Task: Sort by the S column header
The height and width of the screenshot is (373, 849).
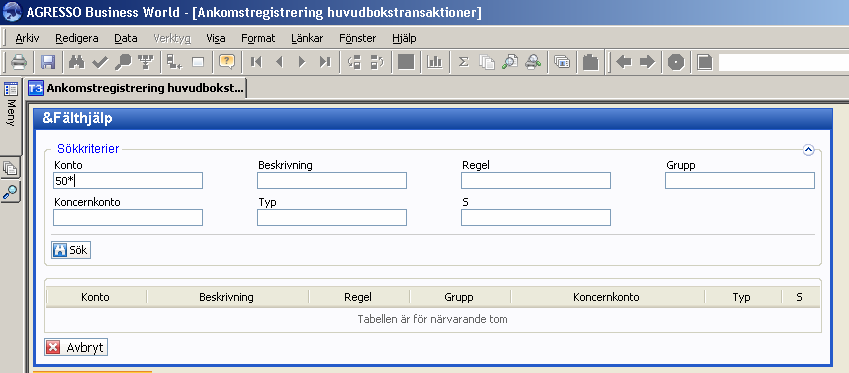Action: tap(800, 297)
